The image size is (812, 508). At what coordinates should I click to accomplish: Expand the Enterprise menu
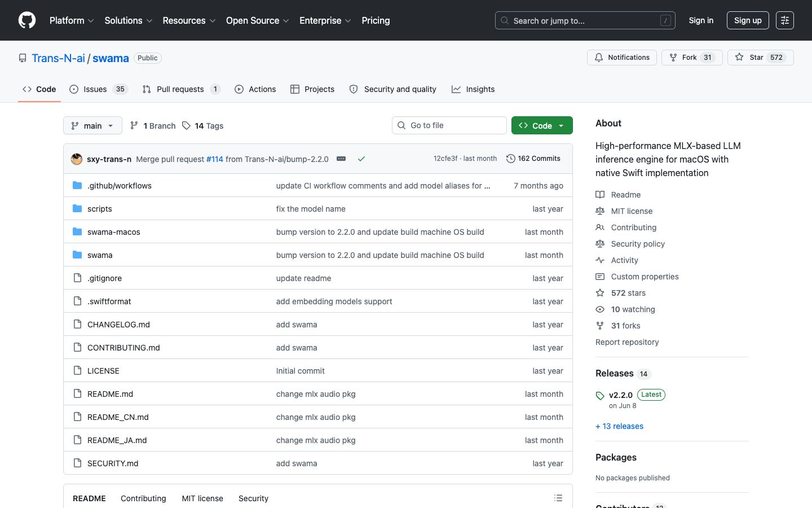tap(325, 20)
